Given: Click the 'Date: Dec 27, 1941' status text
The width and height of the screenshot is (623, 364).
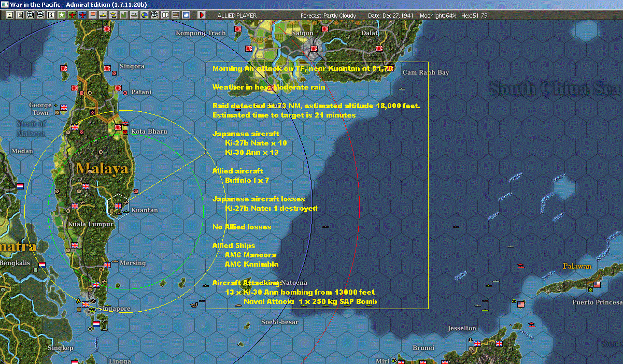Looking at the screenshot, I should pyautogui.click(x=390, y=16).
